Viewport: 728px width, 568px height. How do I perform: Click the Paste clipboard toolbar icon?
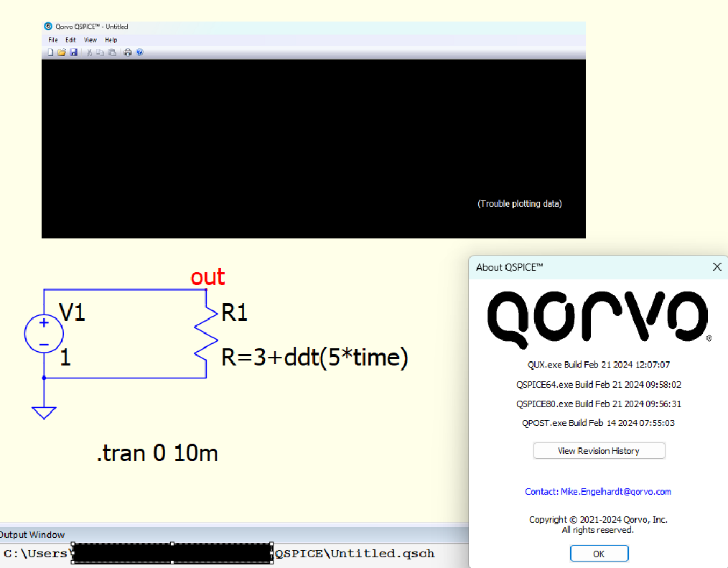pyautogui.click(x=112, y=52)
